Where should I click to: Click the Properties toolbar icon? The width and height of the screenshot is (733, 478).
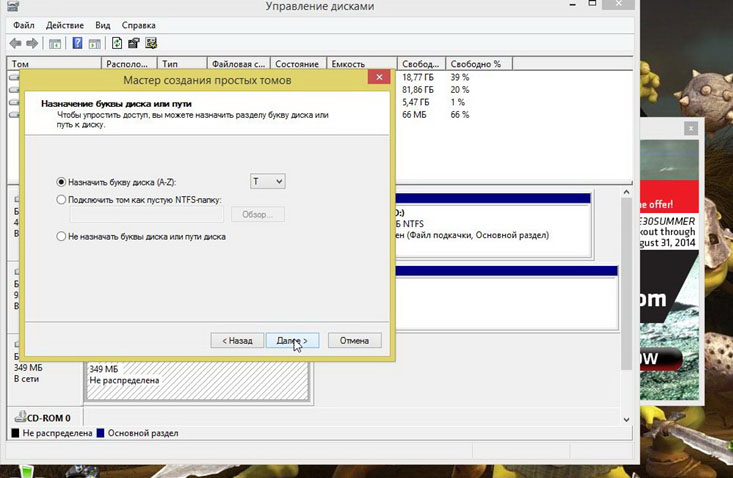point(134,43)
